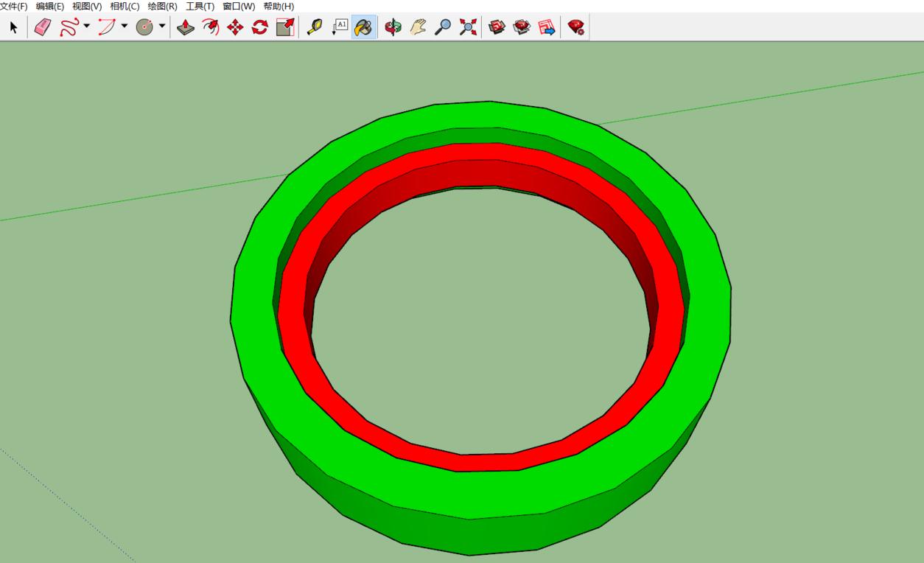This screenshot has height=563, width=924.
Task: Select the Rotate tool
Action: [260, 28]
